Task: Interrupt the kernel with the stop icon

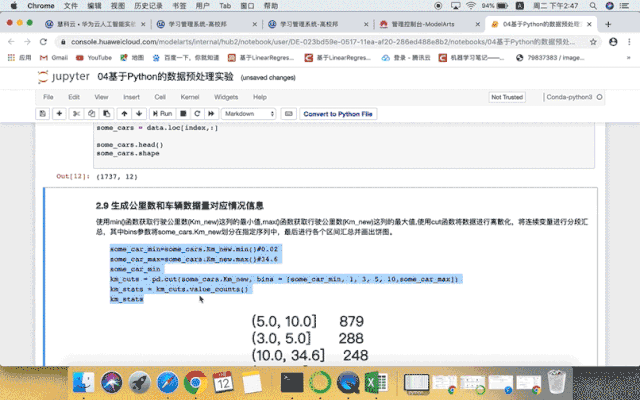Action: (183, 114)
